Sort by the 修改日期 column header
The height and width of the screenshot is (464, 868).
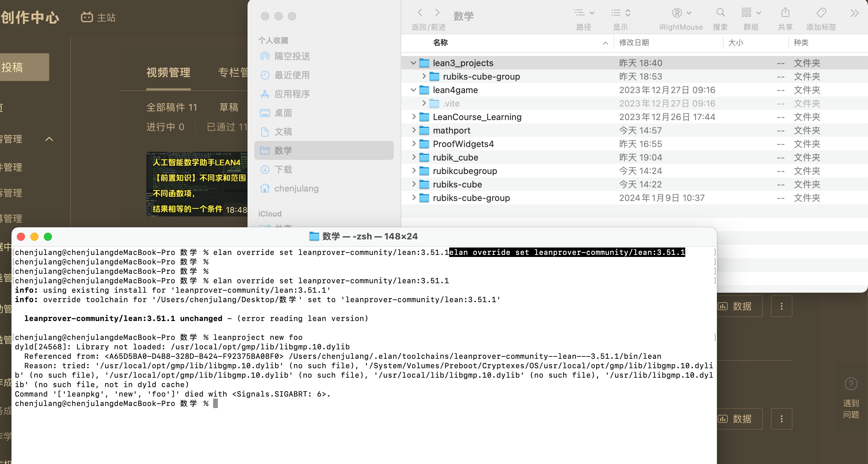(x=634, y=42)
